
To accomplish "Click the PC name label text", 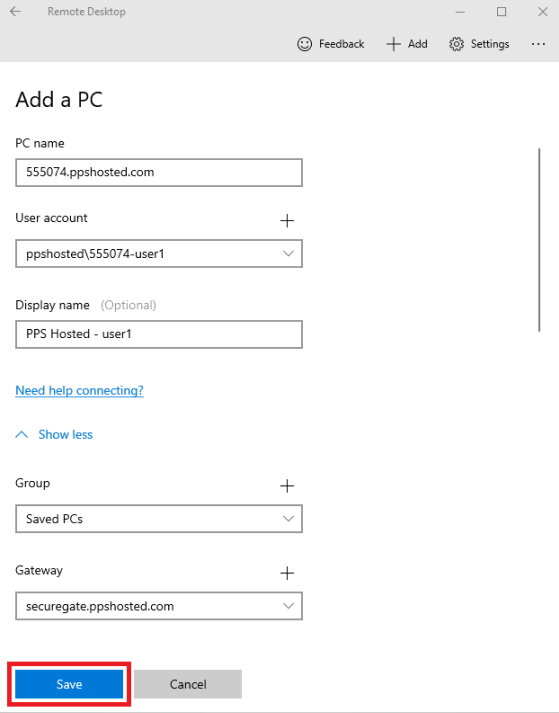I will (40, 143).
